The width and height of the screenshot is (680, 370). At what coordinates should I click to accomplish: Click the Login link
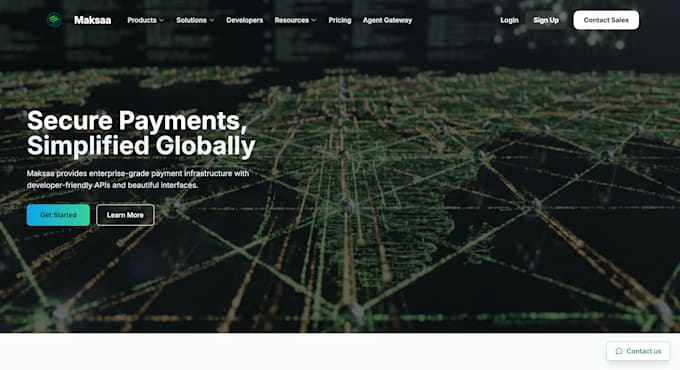point(509,20)
